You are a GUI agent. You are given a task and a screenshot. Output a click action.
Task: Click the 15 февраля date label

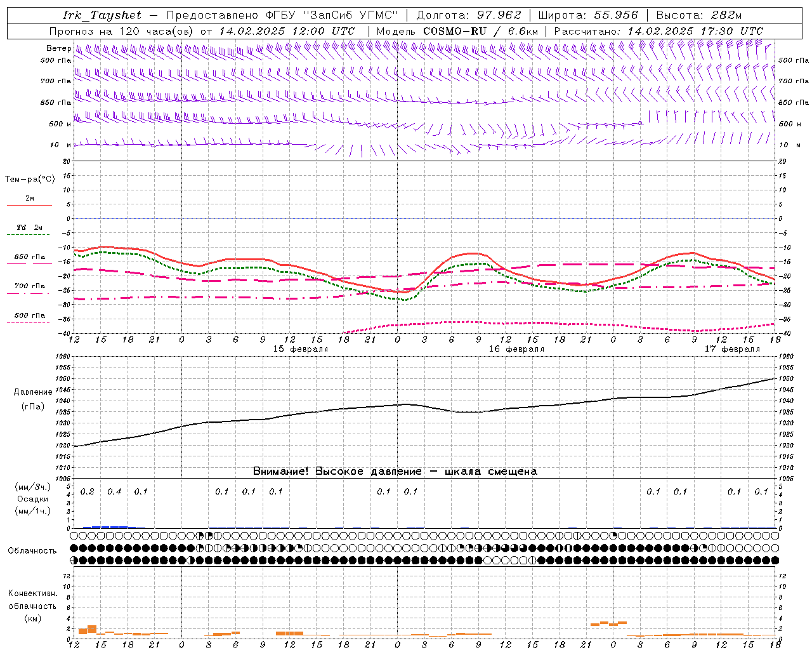pyautogui.click(x=301, y=349)
